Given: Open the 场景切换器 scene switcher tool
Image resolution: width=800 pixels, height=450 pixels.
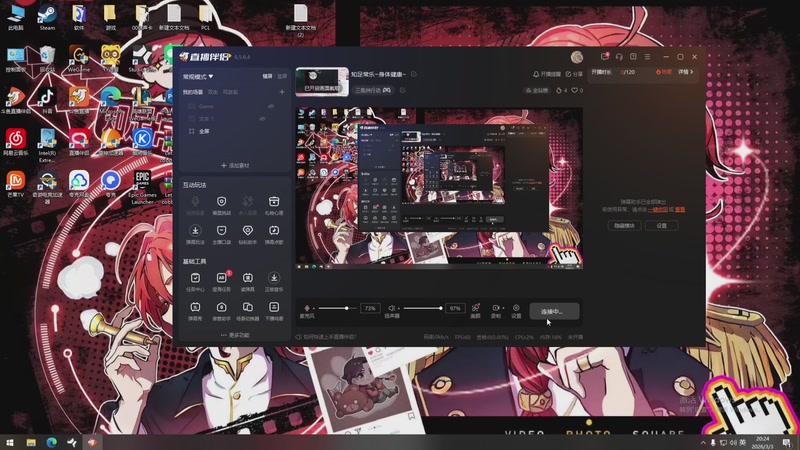Looking at the screenshot, I should [247, 310].
